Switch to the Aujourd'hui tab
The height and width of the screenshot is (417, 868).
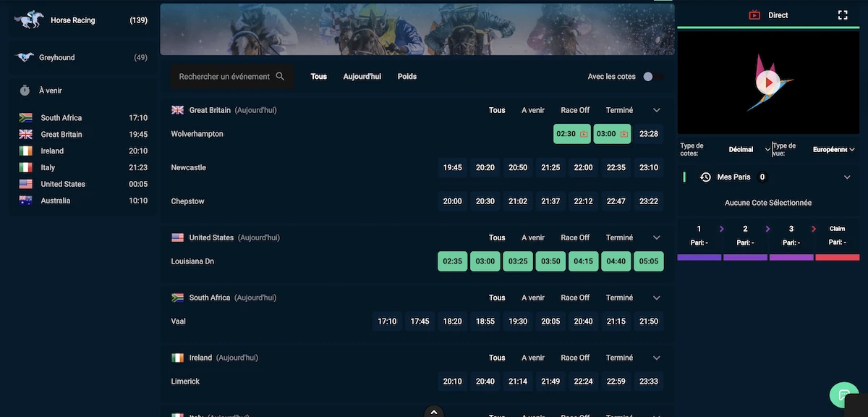(362, 77)
